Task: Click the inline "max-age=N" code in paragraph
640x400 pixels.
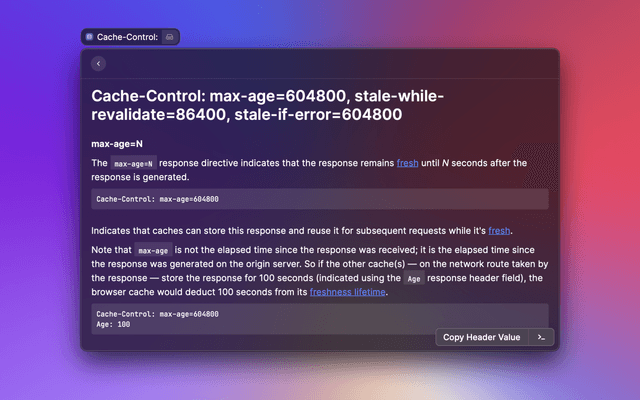Action: (x=133, y=163)
